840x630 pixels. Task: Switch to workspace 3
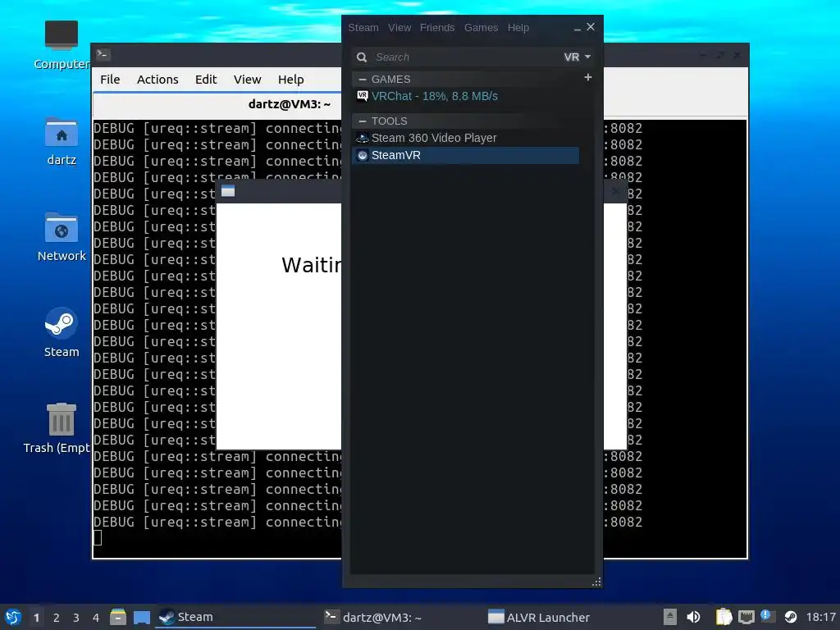coord(76,618)
